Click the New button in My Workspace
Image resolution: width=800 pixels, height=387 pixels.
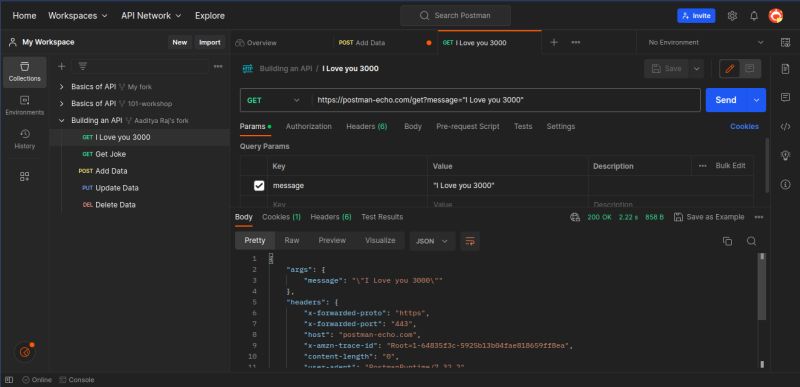[x=180, y=42]
